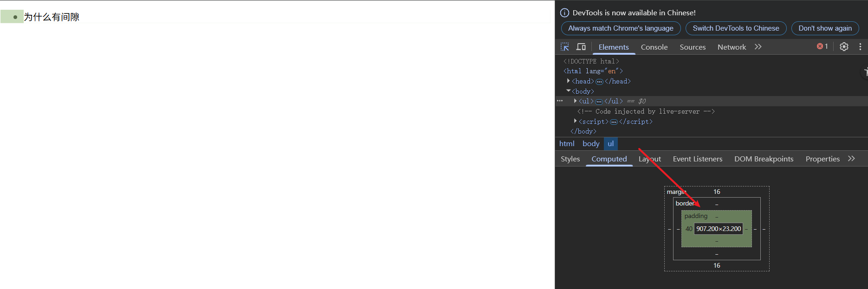Toggle the device toolbar icon
The image size is (868, 289).
[581, 47]
